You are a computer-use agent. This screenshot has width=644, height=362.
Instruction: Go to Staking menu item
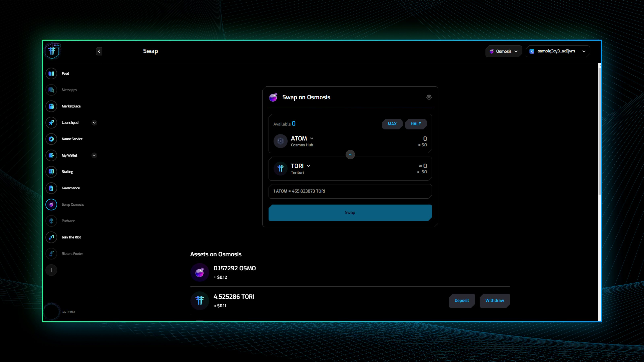[x=67, y=172]
